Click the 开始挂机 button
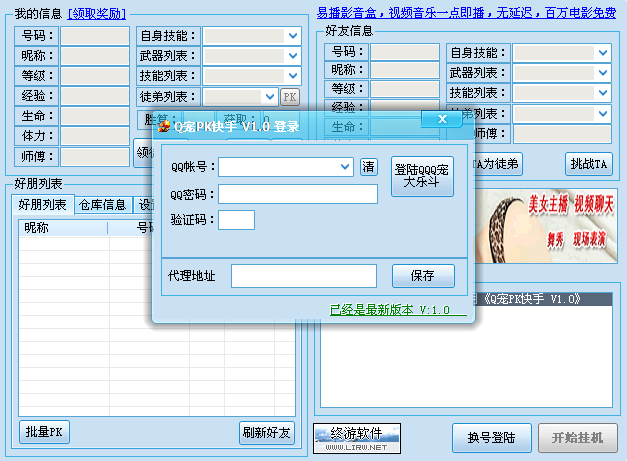 [577, 438]
